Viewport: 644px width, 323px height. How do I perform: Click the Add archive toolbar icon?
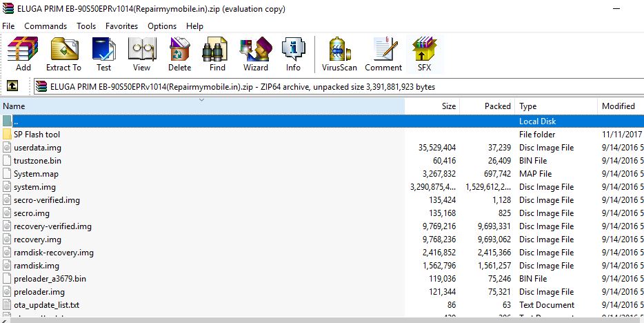tap(23, 49)
